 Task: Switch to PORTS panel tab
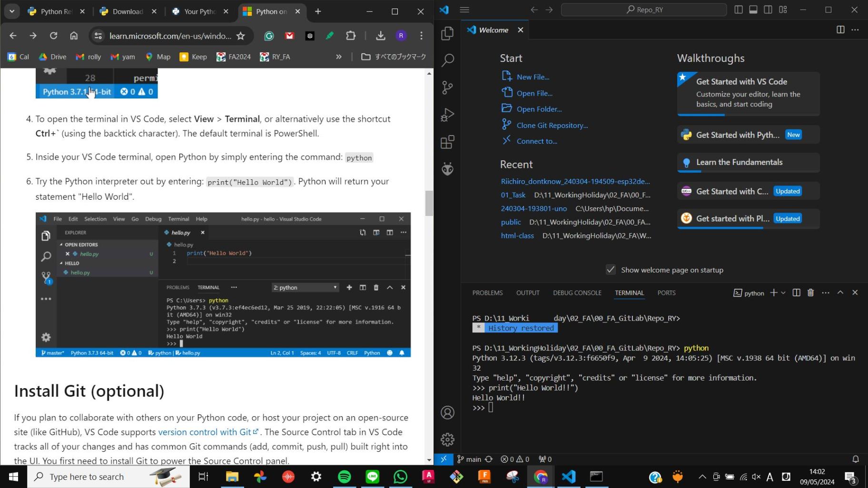tap(666, 293)
